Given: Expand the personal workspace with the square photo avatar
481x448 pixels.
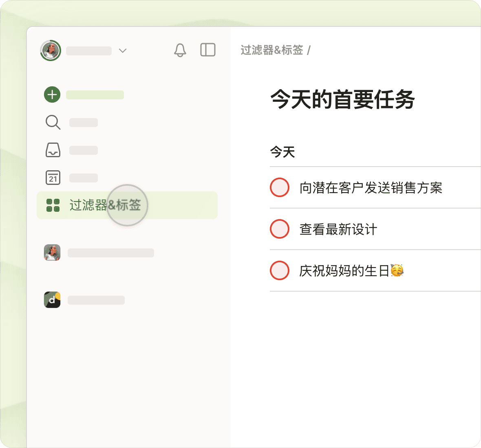Looking at the screenshot, I should [x=52, y=253].
